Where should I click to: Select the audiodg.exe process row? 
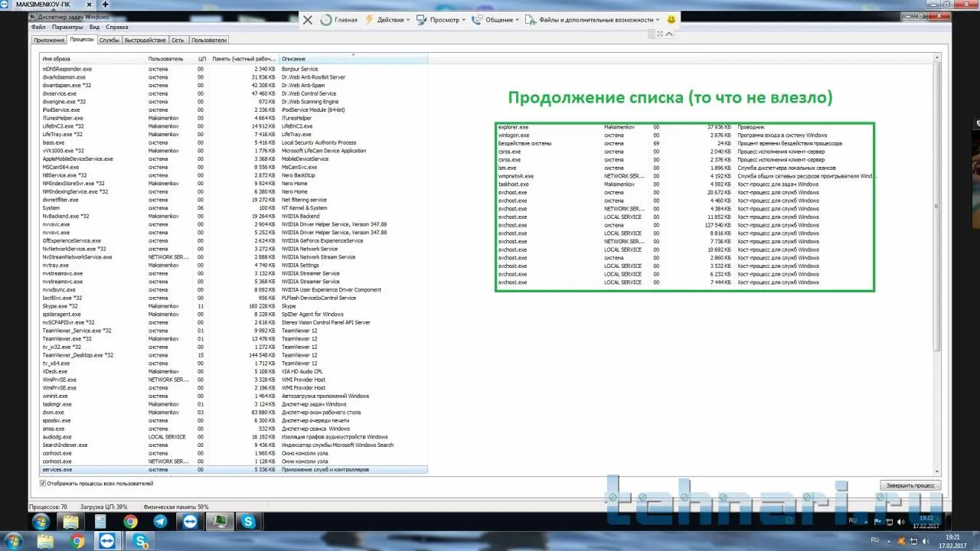pos(234,437)
